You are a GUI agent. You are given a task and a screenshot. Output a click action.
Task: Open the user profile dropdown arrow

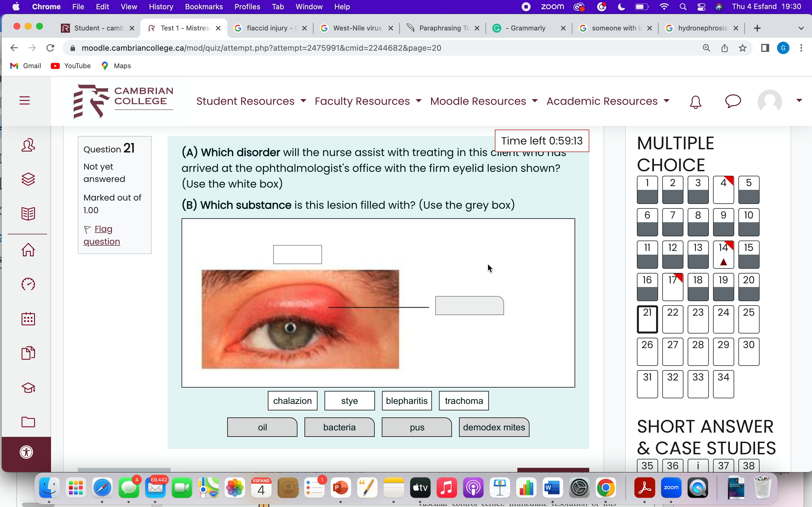click(x=799, y=100)
